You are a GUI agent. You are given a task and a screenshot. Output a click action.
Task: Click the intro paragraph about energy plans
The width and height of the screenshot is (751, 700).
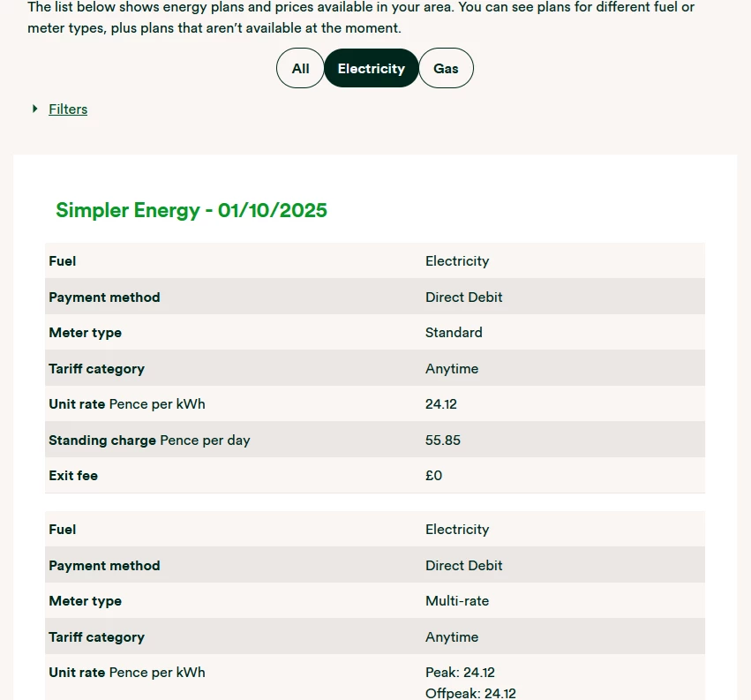[x=361, y=18]
